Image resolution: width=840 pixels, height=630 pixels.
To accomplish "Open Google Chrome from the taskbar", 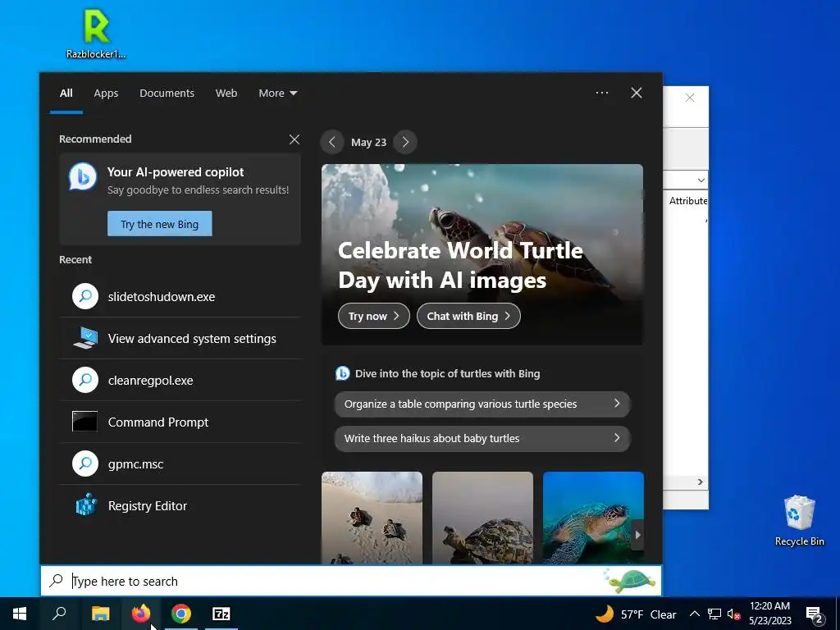I will click(181, 614).
